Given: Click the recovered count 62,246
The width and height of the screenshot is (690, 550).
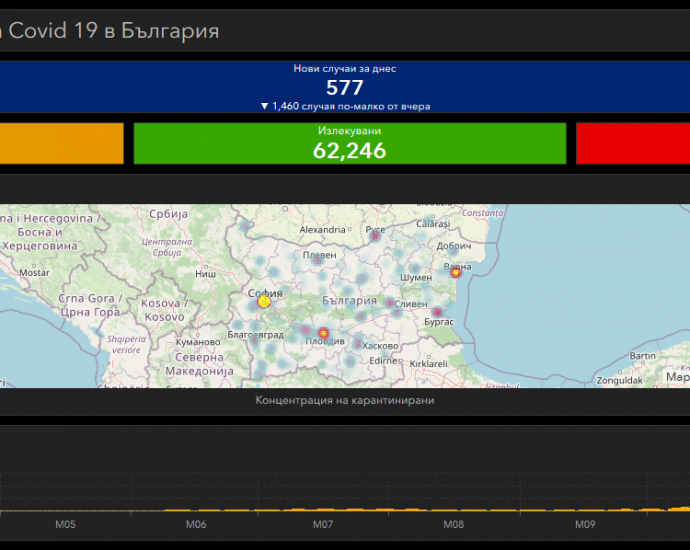Looking at the screenshot, I should click(x=349, y=150).
